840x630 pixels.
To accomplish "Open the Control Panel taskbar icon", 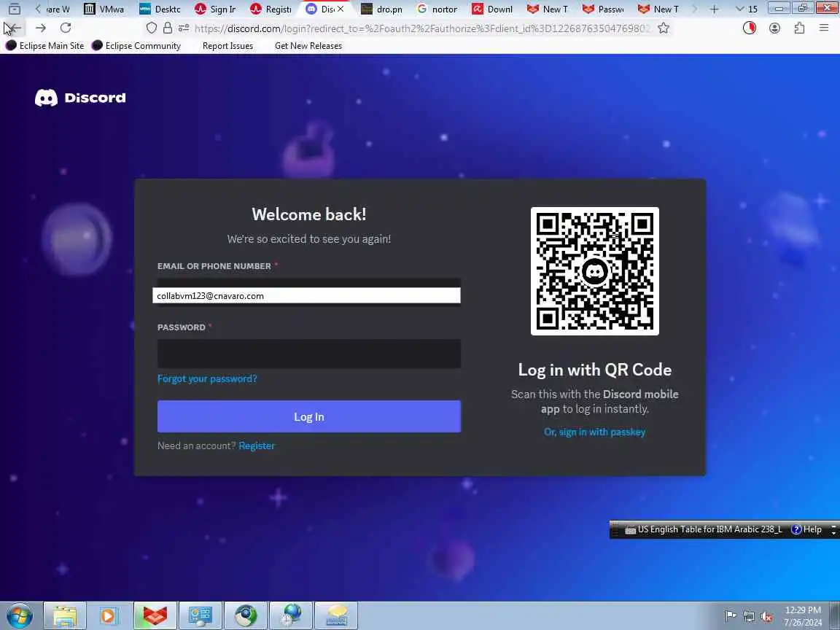I will tap(200, 616).
